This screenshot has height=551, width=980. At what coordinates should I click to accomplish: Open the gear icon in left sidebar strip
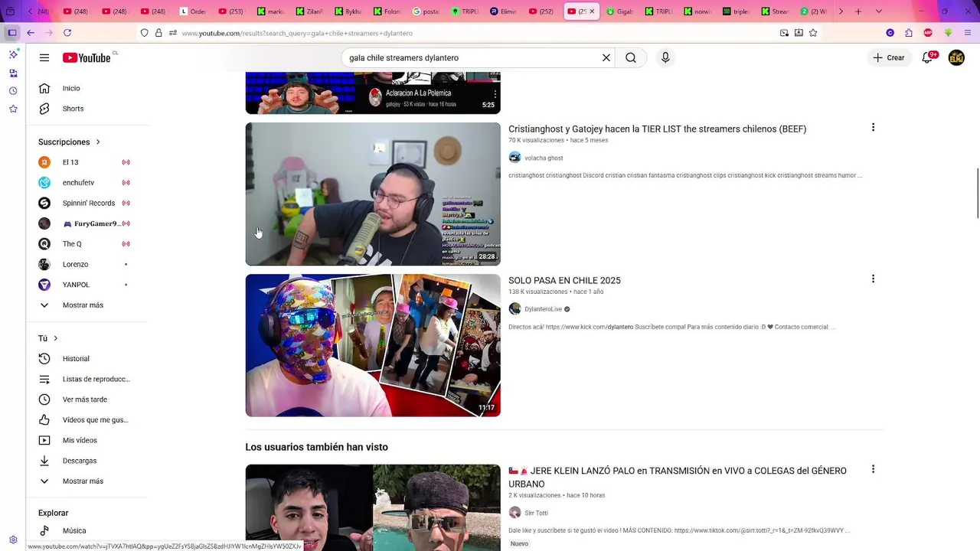(13, 540)
